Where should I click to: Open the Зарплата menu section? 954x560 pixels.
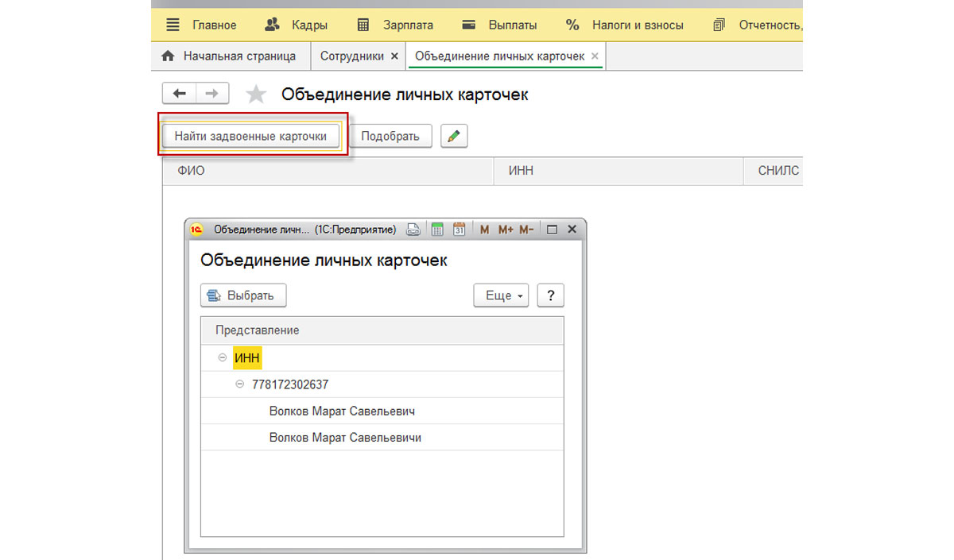397,25
